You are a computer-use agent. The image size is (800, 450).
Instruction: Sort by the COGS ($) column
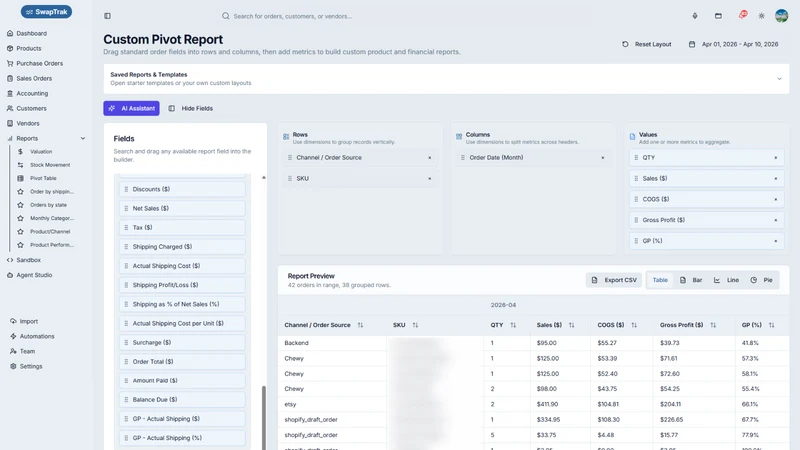[634, 325]
